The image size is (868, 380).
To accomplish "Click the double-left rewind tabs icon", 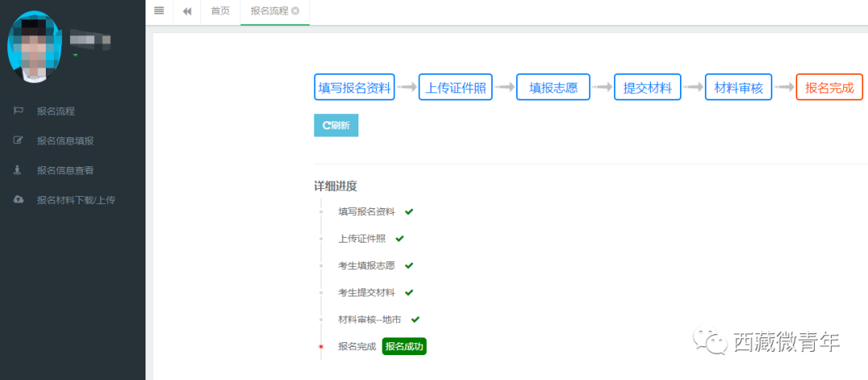I will tap(187, 11).
